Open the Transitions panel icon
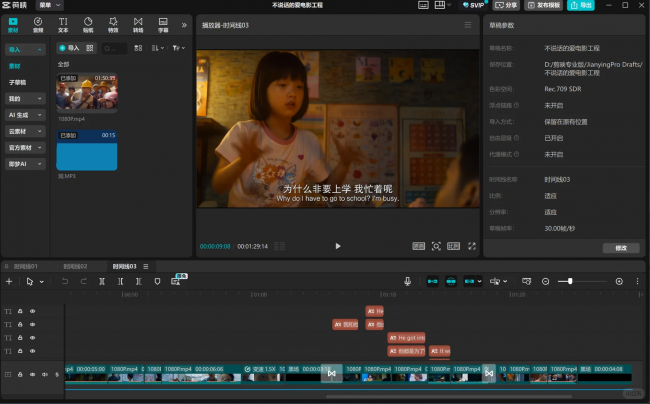Image resolution: width=650 pixels, height=404 pixels. coord(138,25)
